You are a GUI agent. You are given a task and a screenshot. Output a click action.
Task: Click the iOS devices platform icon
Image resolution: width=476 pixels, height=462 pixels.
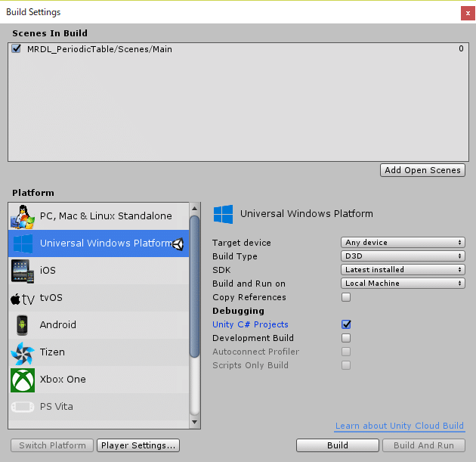click(23, 271)
